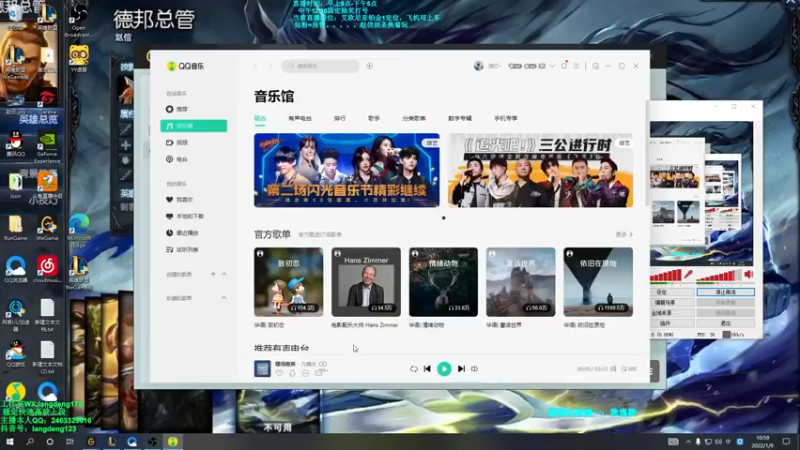Open the main menu hamburger icon
Screen dimensions: 800x450
577,66
